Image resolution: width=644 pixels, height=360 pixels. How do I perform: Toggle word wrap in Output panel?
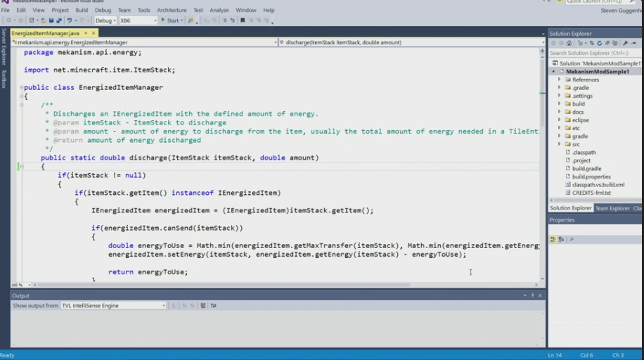click(214, 306)
